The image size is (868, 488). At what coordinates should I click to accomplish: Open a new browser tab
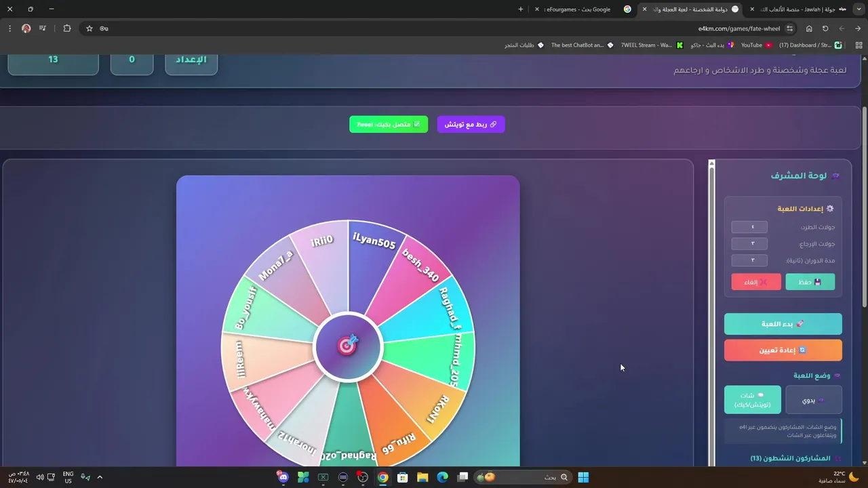521,9
